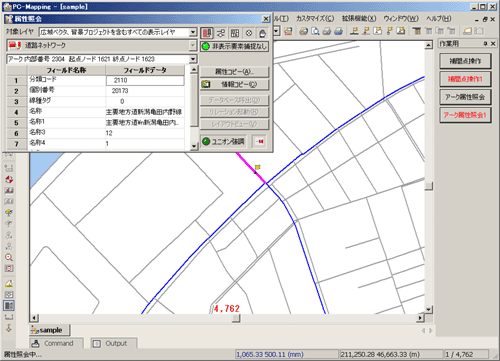
Task: Switch to the Command tab
Action: [x=56, y=343]
